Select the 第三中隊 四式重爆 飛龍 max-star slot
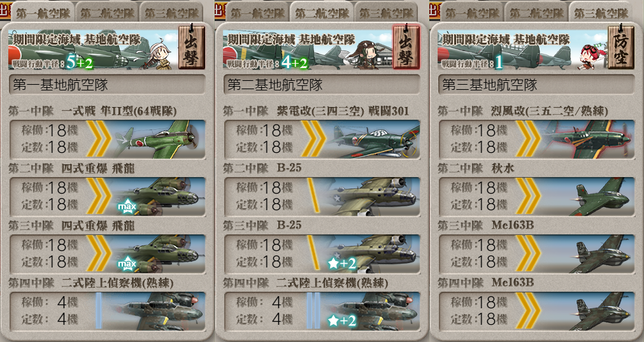The width and height of the screenshot is (644, 342). click(x=107, y=254)
